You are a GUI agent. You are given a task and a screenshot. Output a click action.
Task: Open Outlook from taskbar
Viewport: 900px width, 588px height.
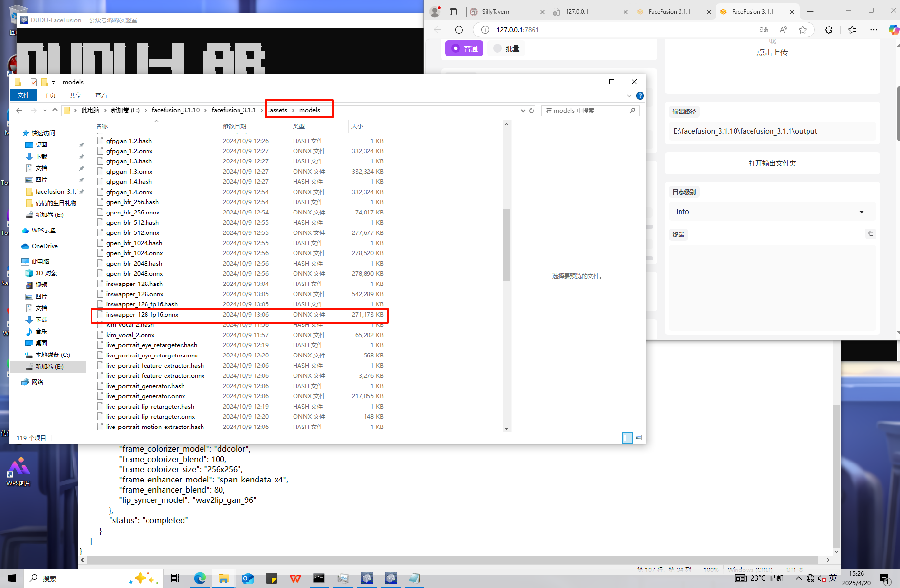248,578
